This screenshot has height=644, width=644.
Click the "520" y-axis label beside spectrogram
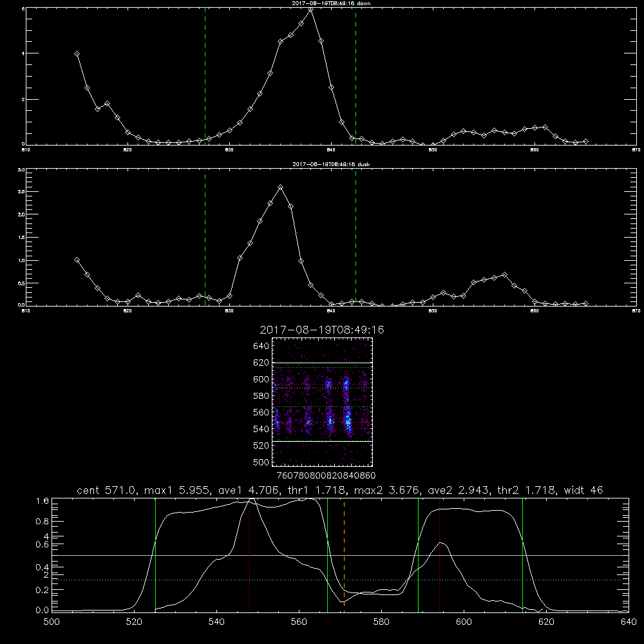point(261,446)
